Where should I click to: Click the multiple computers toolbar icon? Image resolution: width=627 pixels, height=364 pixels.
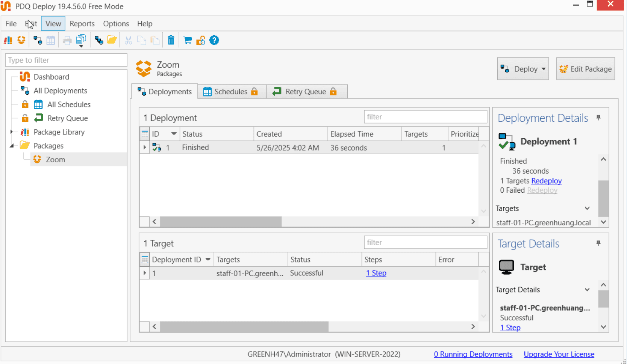click(x=99, y=40)
